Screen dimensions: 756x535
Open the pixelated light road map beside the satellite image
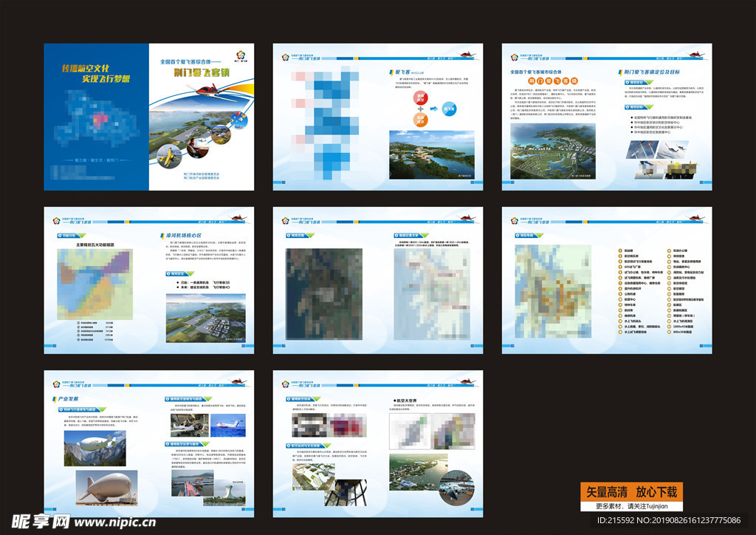pyautogui.click(x=431, y=294)
